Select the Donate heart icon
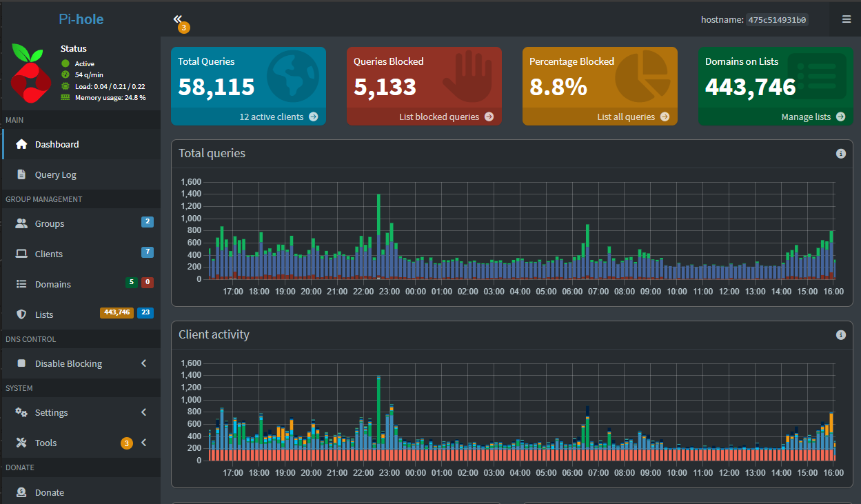The width and height of the screenshot is (861, 504). coord(21,492)
